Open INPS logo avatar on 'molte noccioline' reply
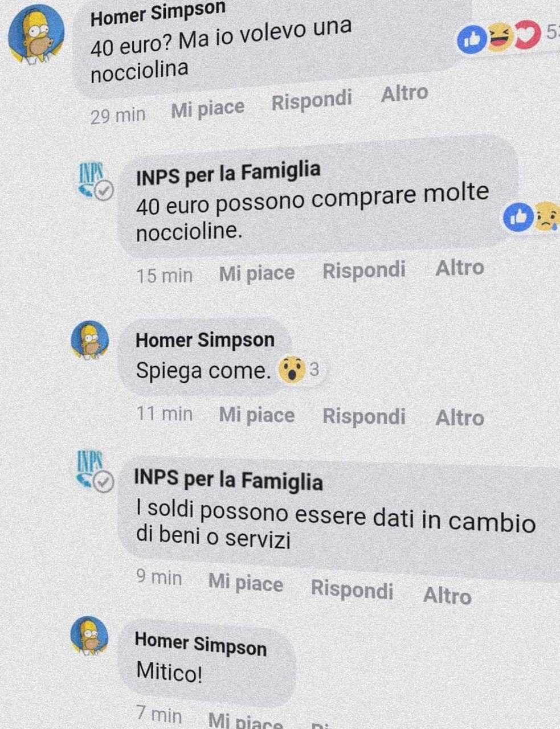 point(95,182)
